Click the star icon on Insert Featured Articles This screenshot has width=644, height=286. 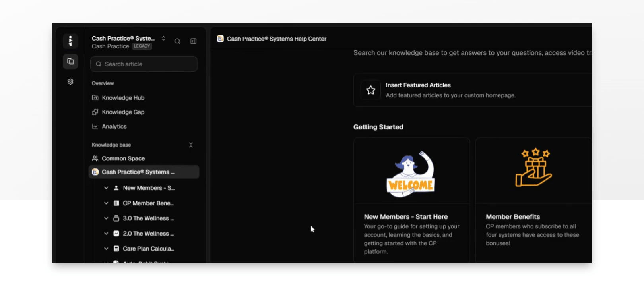[370, 90]
